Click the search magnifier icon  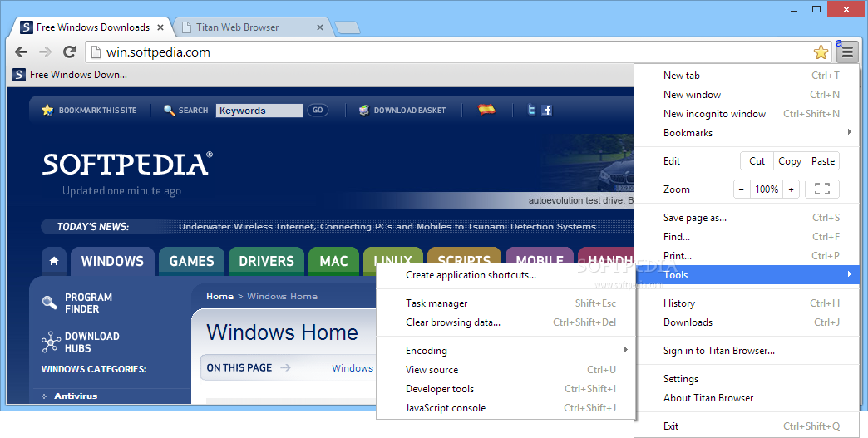169,110
